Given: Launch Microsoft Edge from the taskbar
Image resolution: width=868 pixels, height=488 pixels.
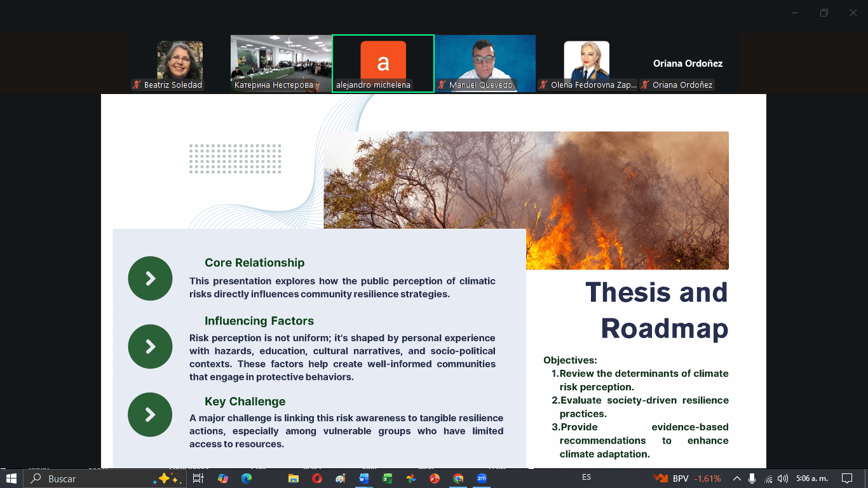Looking at the screenshot, I should click(246, 478).
